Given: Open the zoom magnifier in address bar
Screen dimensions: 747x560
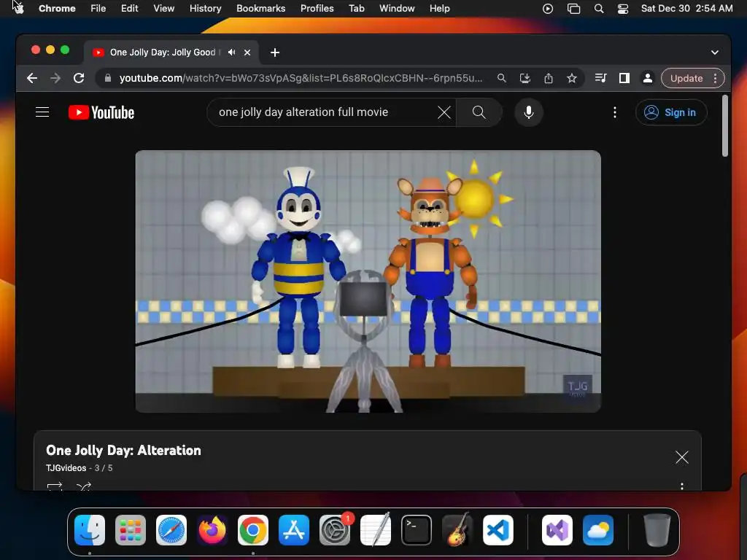Looking at the screenshot, I should click(x=502, y=78).
